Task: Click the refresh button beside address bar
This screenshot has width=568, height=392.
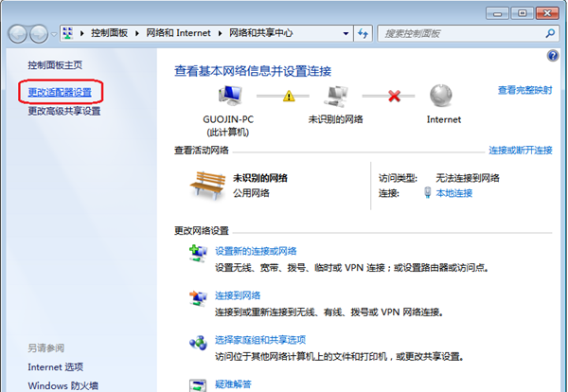Action: [x=363, y=33]
